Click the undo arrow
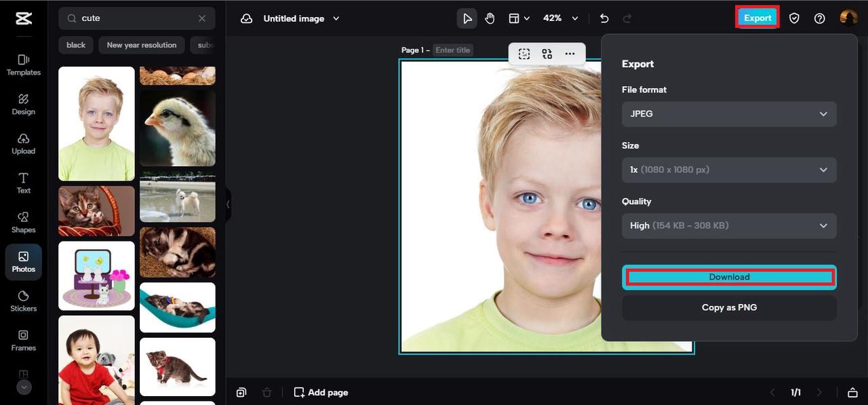The height and width of the screenshot is (405, 868). [604, 18]
